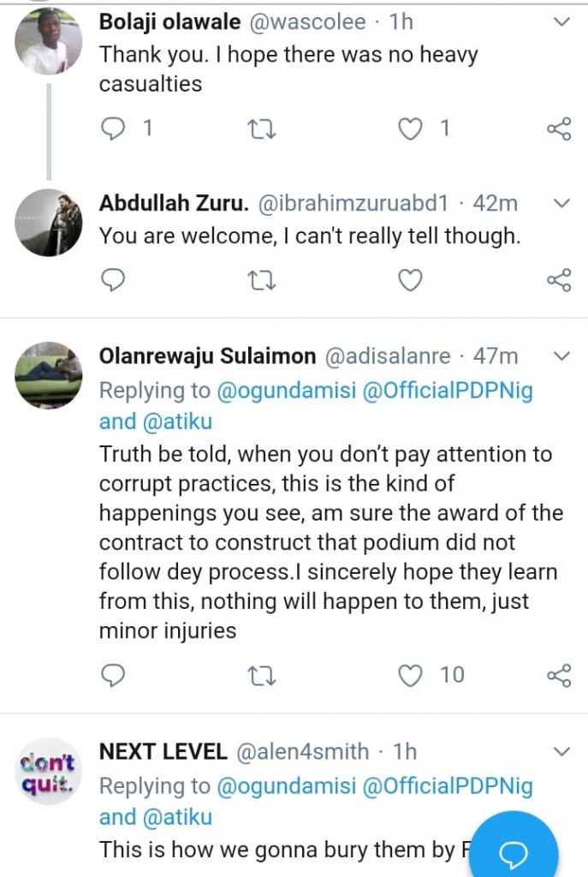Reply to Bolaji olawale's tweet
This screenshot has height=877, width=588.
pos(114,129)
